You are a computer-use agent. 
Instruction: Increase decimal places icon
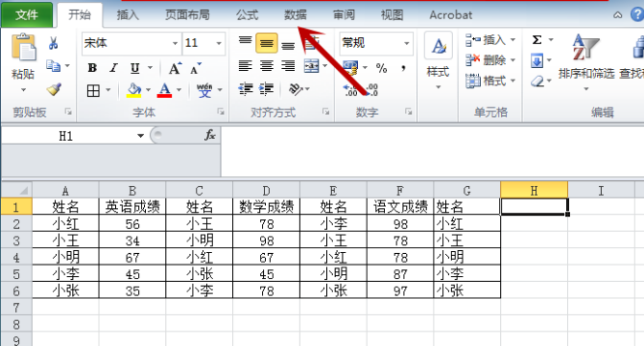click(x=350, y=90)
